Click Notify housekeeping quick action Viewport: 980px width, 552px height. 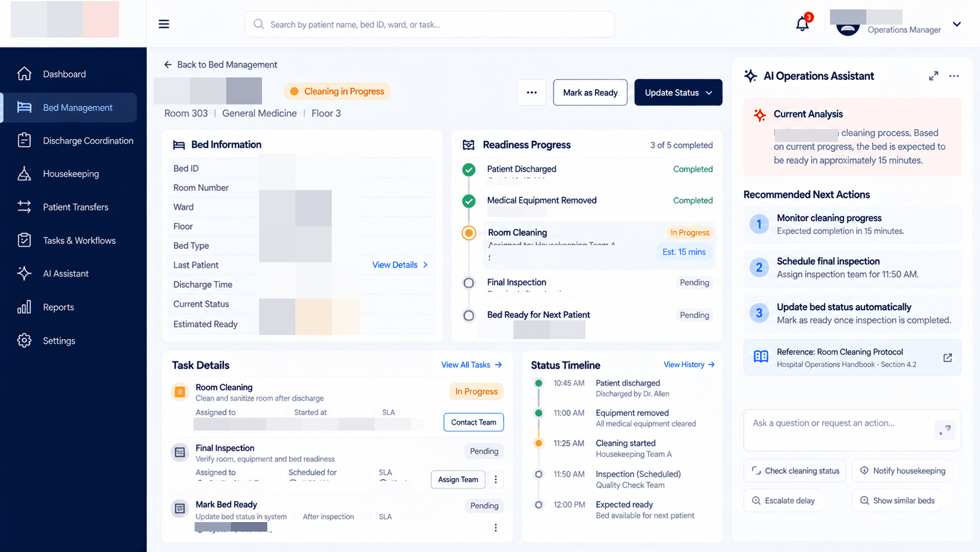coord(902,471)
